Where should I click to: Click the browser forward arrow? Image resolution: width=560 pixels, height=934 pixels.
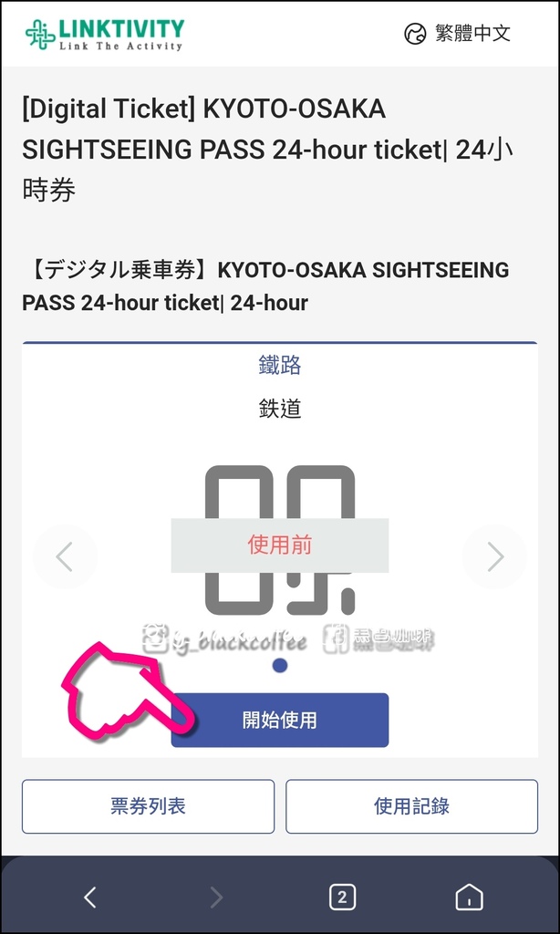(216, 898)
